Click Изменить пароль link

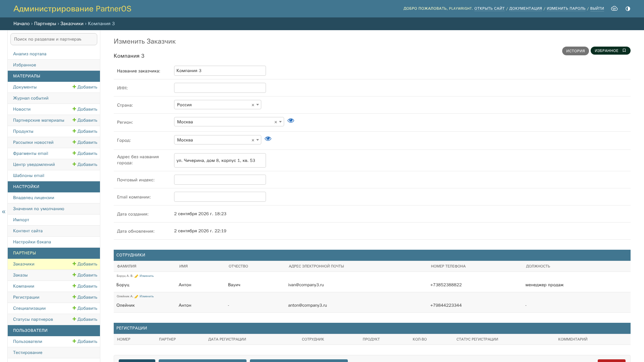(x=566, y=9)
